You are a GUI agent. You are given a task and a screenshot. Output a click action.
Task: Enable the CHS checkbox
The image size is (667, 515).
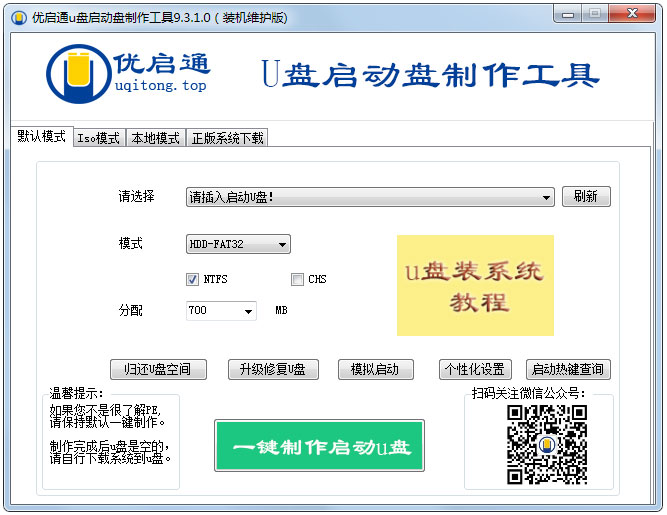297,279
